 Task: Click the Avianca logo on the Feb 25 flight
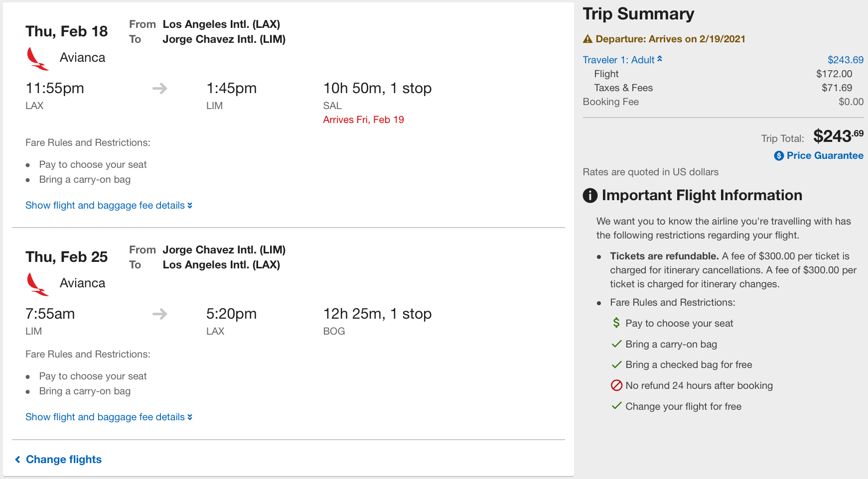click(37, 284)
